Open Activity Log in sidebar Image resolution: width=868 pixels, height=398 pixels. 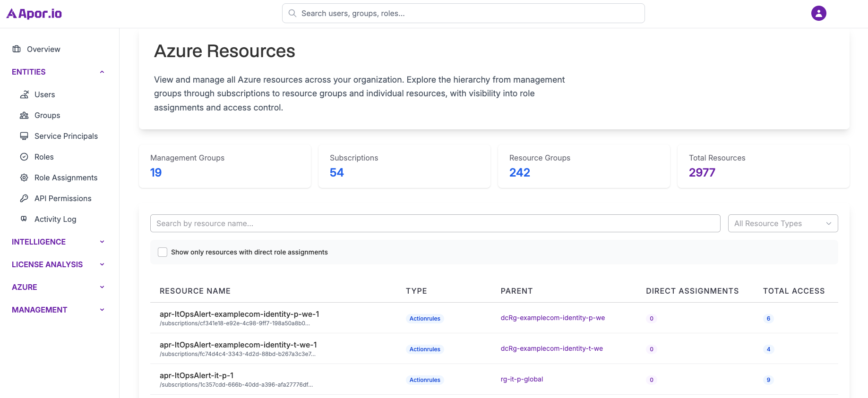coord(55,219)
